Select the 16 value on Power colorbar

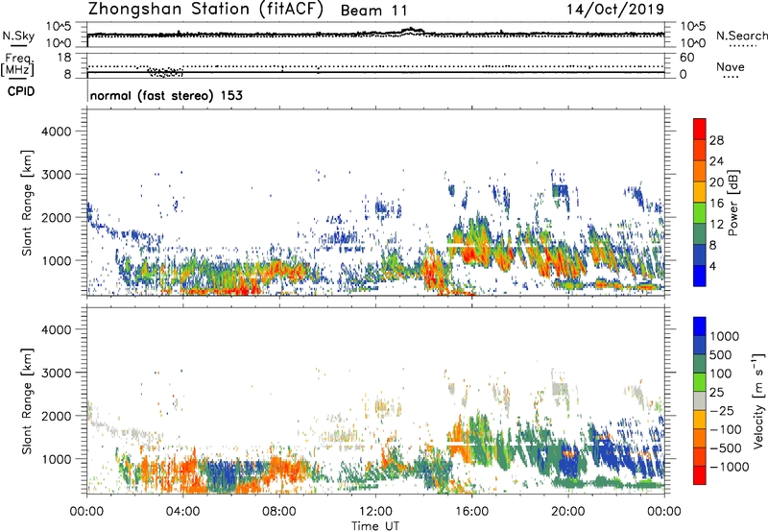pos(716,204)
